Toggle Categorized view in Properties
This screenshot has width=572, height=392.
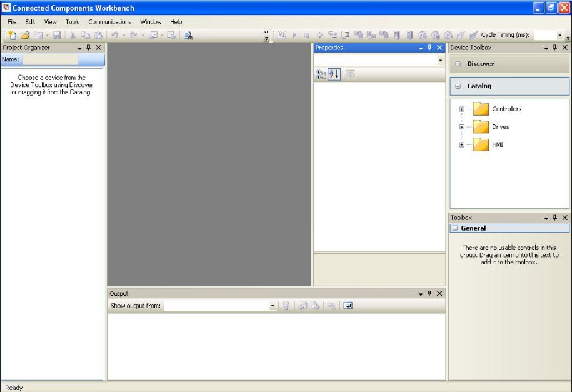click(321, 74)
